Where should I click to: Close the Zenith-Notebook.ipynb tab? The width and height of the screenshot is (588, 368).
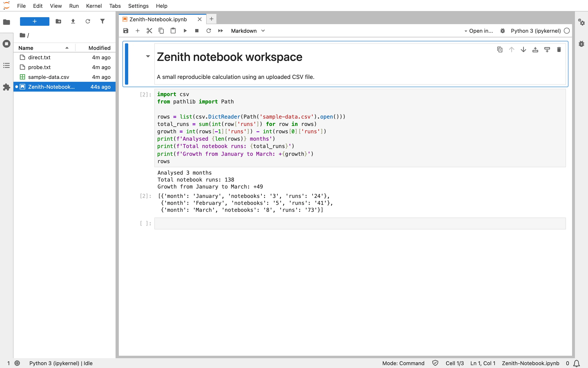pyautogui.click(x=200, y=19)
